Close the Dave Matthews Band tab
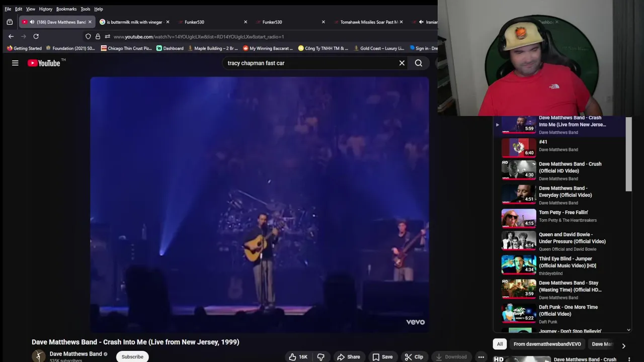The width and height of the screenshot is (644, 362). [90, 22]
